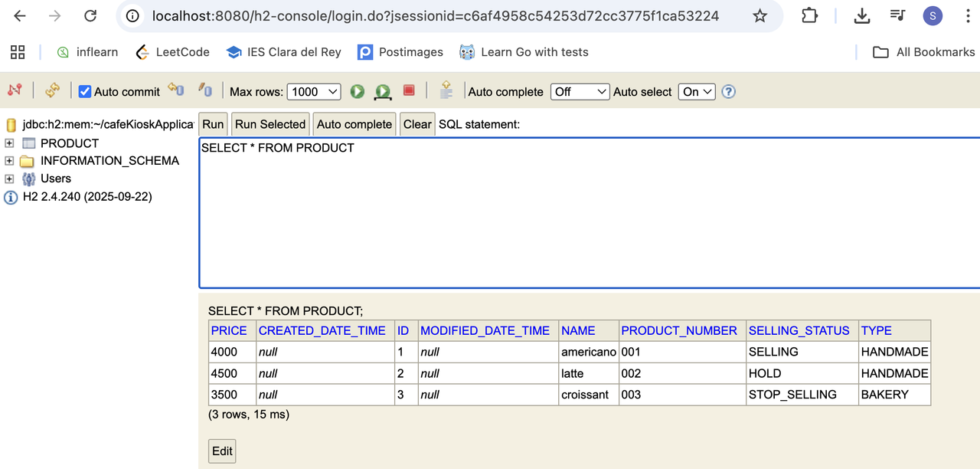Screen dimensions: 980x469
Task: Click the yellow database cylinder icon
Action: click(x=11, y=125)
